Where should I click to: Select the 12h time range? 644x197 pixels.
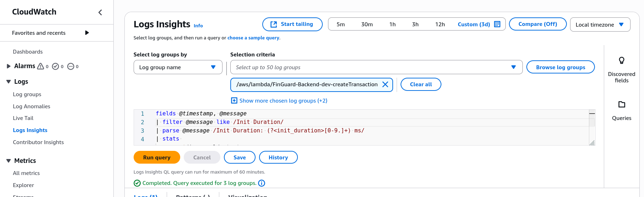click(440, 24)
